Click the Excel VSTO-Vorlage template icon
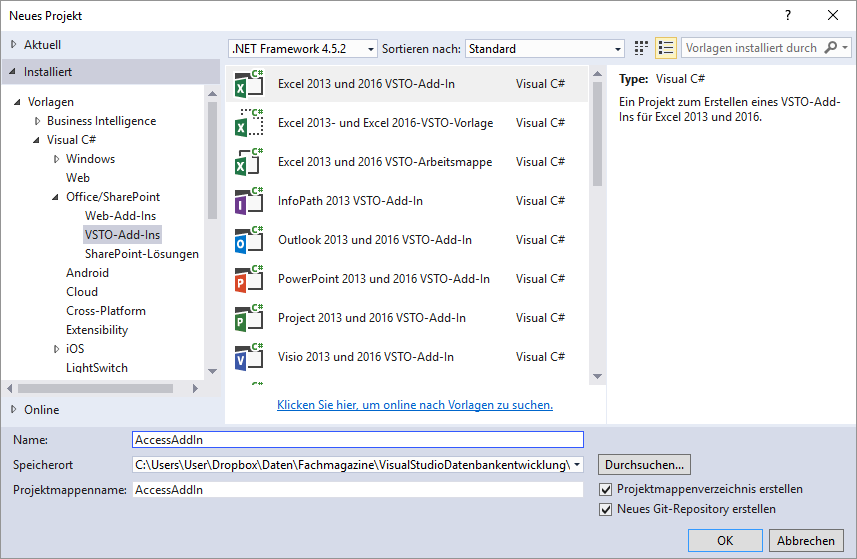857x559 pixels. (249, 122)
